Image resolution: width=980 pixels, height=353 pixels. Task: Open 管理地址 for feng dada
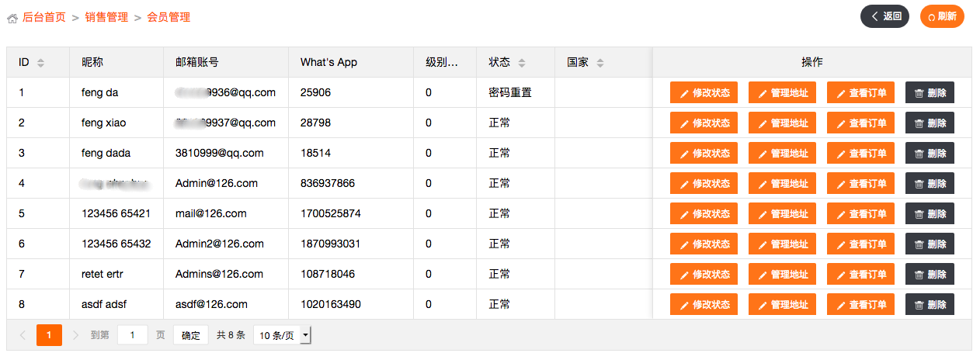[782, 154]
